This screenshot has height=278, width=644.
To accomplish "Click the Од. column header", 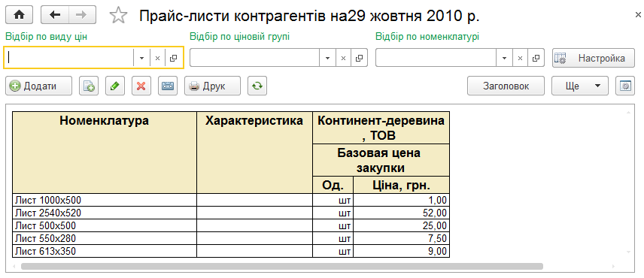I will pos(333,186).
